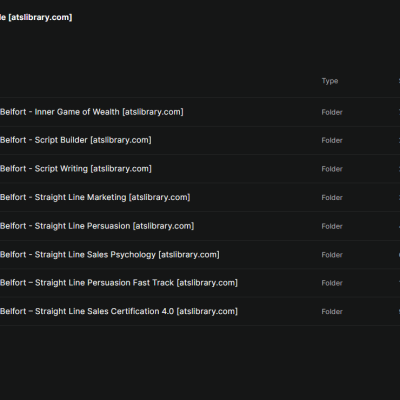This screenshot has height=400, width=400.
Task: Click Folder type in Sales Psychology row
Action: point(332,255)
